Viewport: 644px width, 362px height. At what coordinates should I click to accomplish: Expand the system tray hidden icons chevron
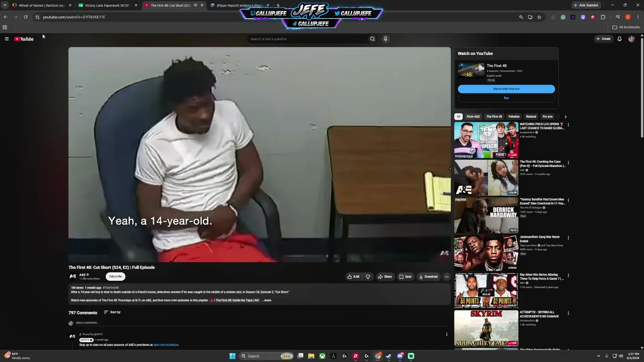[598, 356]
